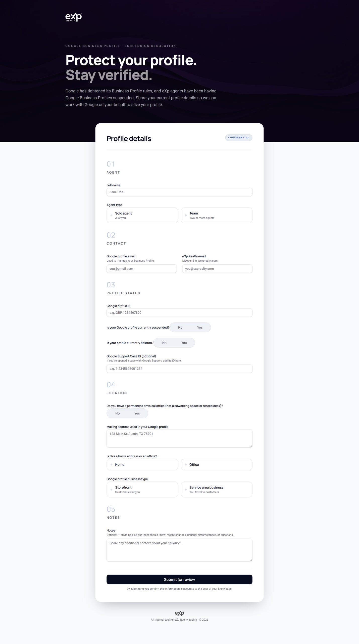
Task: Click the eXp Realty logo in header
Action: (x=73, y=17)
